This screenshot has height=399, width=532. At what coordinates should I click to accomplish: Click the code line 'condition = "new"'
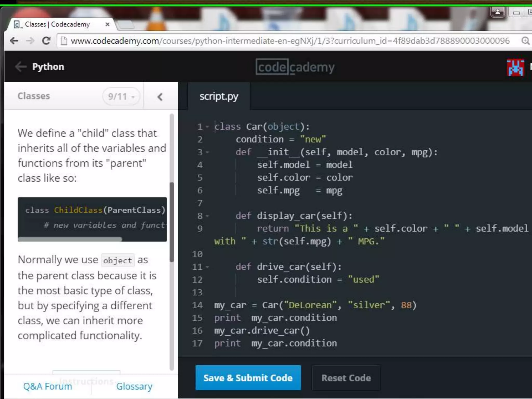pyautogui.click(x=281, y=139)
